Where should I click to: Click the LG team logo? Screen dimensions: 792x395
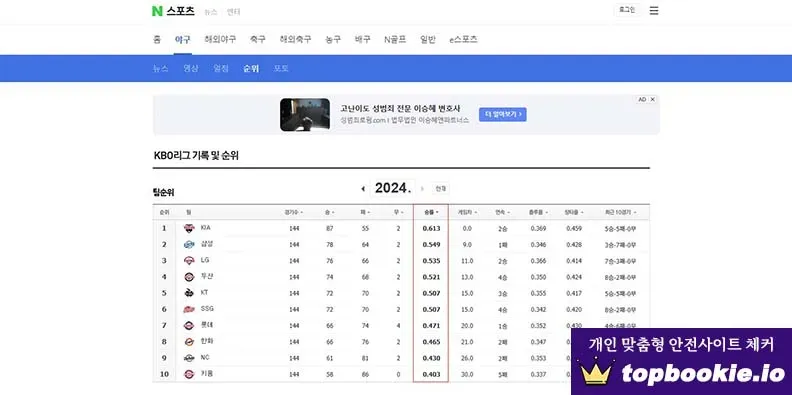point(189,261)
